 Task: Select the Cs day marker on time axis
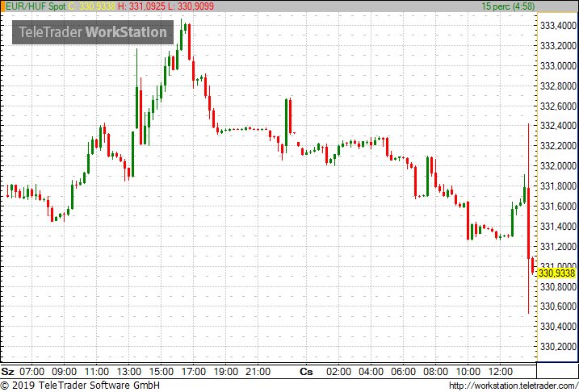click(x=306, y=371)
